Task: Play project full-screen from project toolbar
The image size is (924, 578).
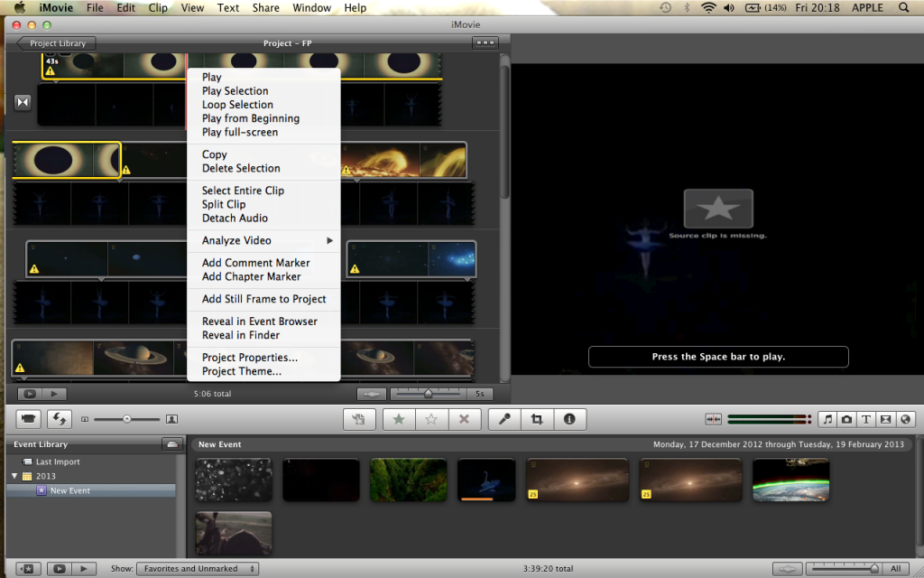Action: point(30,394)
